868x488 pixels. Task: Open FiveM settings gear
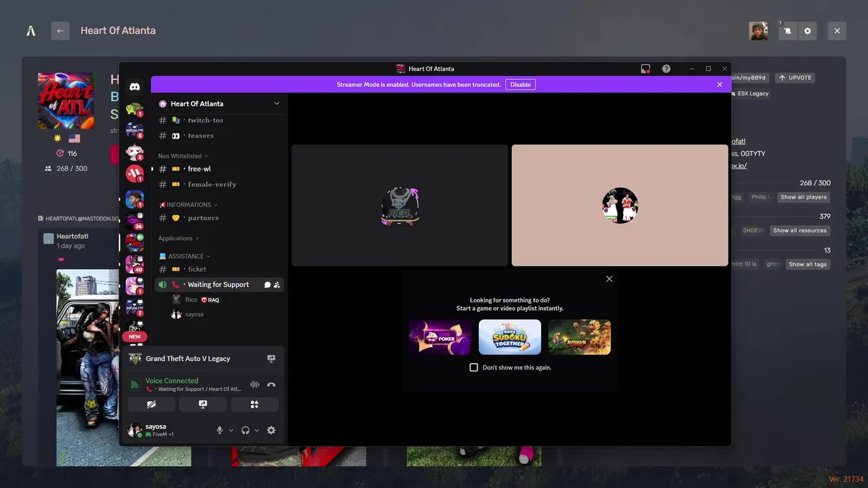click(807, 30)
